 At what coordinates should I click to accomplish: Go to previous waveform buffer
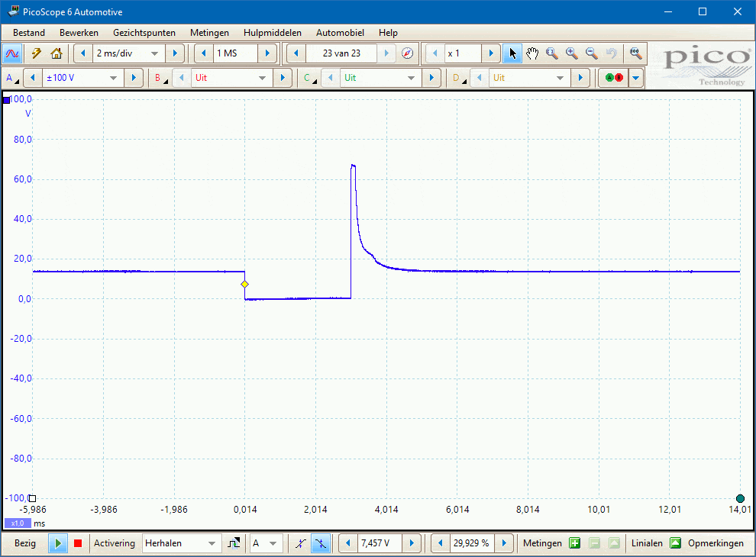(x=296, y=53)
